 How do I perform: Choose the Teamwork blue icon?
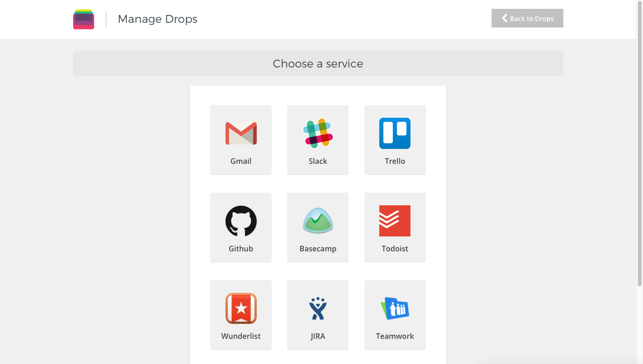coord(395,308)
